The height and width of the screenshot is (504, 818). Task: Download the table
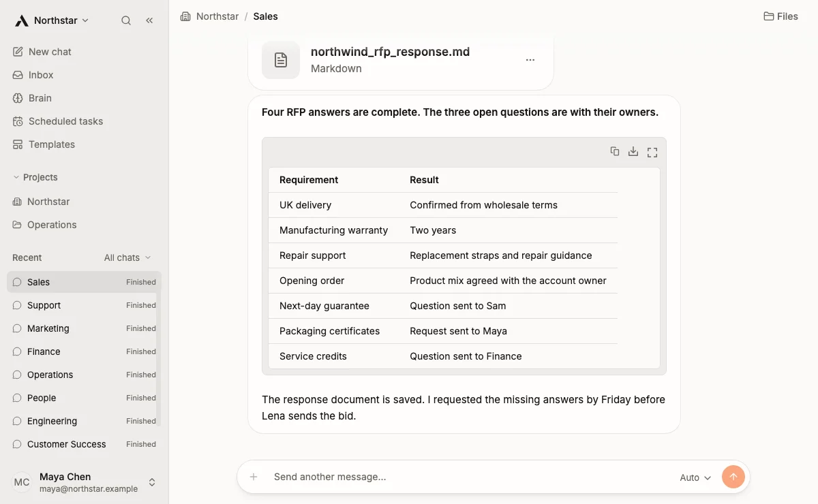[633, 152]
